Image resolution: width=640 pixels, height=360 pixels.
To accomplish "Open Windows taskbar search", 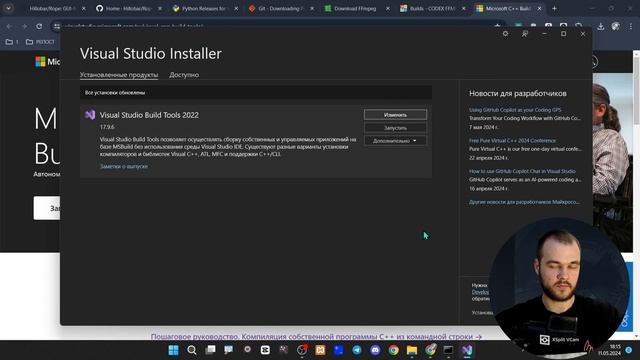I will point(192,350).
